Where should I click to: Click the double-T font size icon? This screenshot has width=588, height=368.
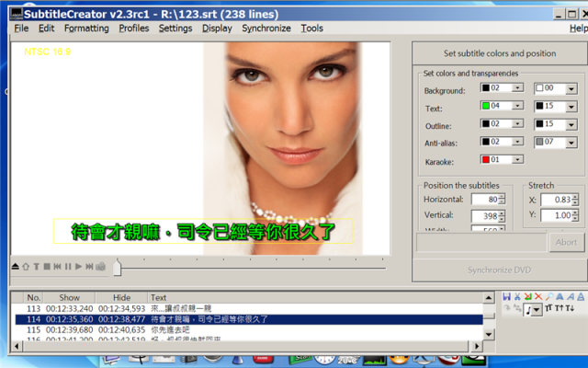[x=548, y=308]
